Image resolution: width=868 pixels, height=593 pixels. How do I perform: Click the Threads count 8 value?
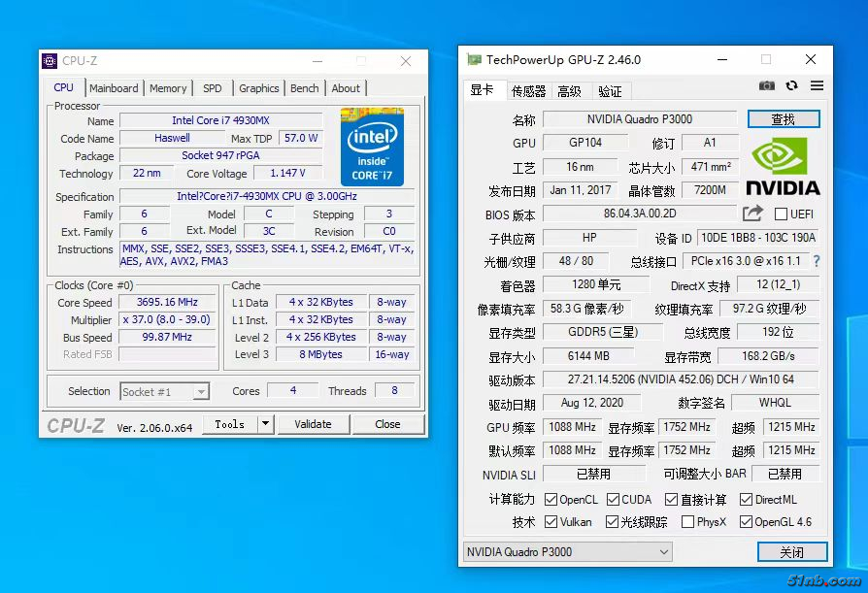[x=395, y=390]
